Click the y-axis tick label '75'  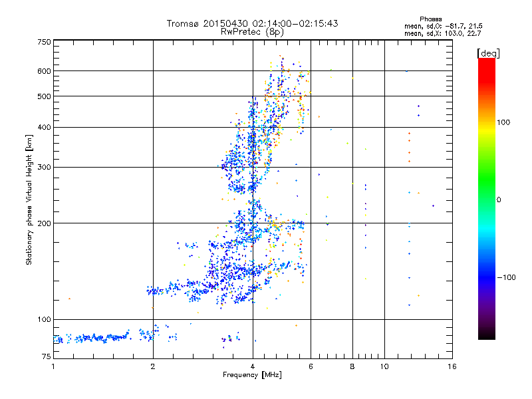[47, 356]
